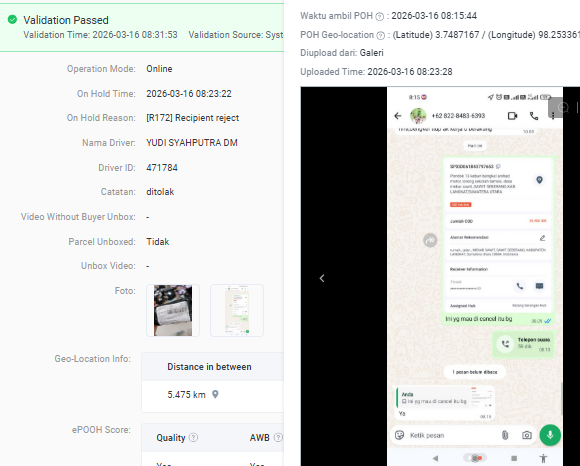Tap the paperclip attachment icon
Screen dimensions: 580x466
click(x=505, y=435)
